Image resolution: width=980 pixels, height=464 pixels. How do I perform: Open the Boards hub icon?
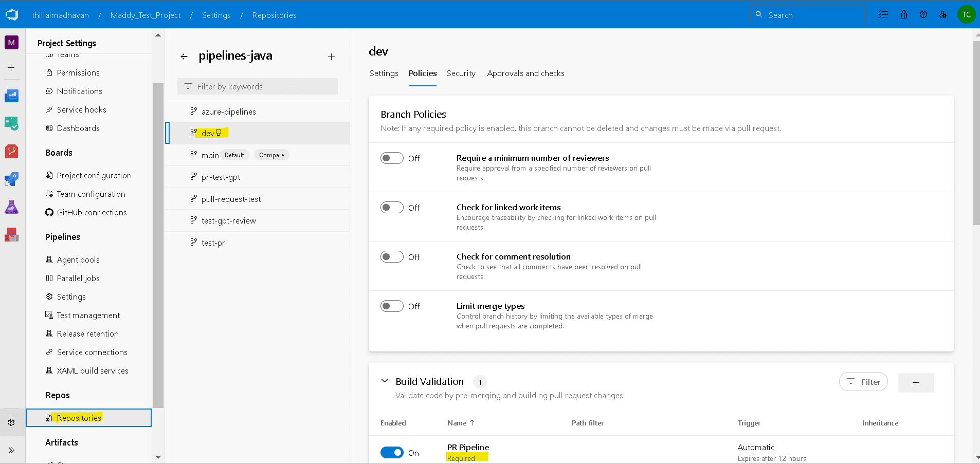(x=11, y=123)
